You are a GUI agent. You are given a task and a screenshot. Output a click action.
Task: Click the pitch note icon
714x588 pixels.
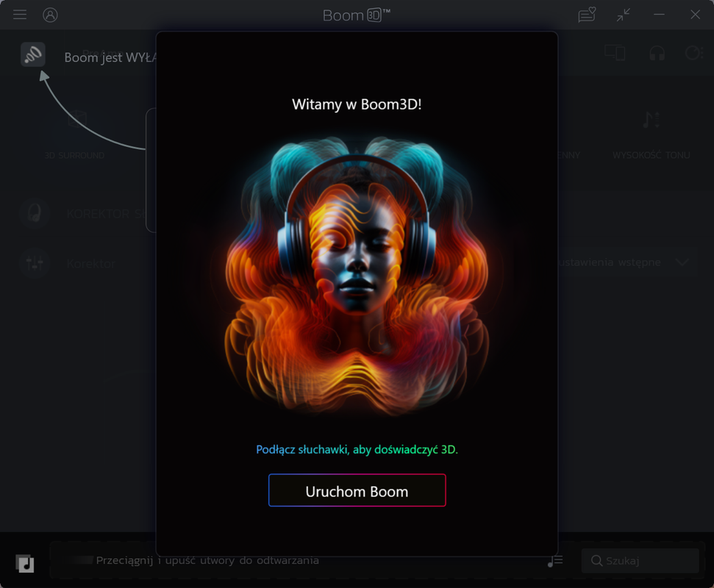pyautogui.click(x=651, y=120)
